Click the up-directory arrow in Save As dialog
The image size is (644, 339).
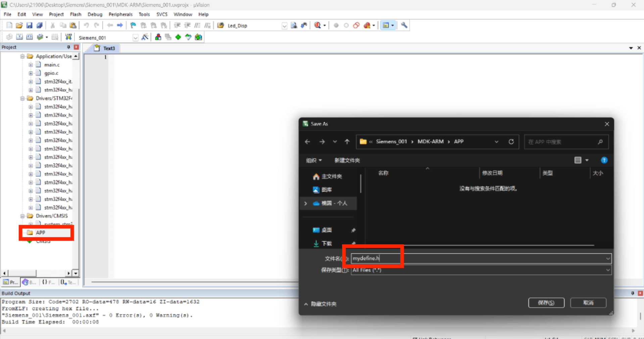[x=347, y=142]
